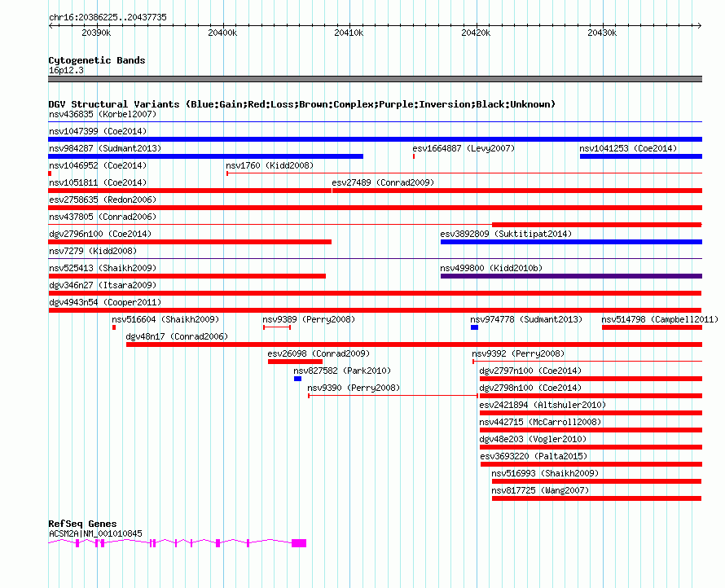This screenshot has width=725, height=588.
Task: Select the purple nsv499800 (Kidd2010b) inversion bar
Action: coord(571,276)
